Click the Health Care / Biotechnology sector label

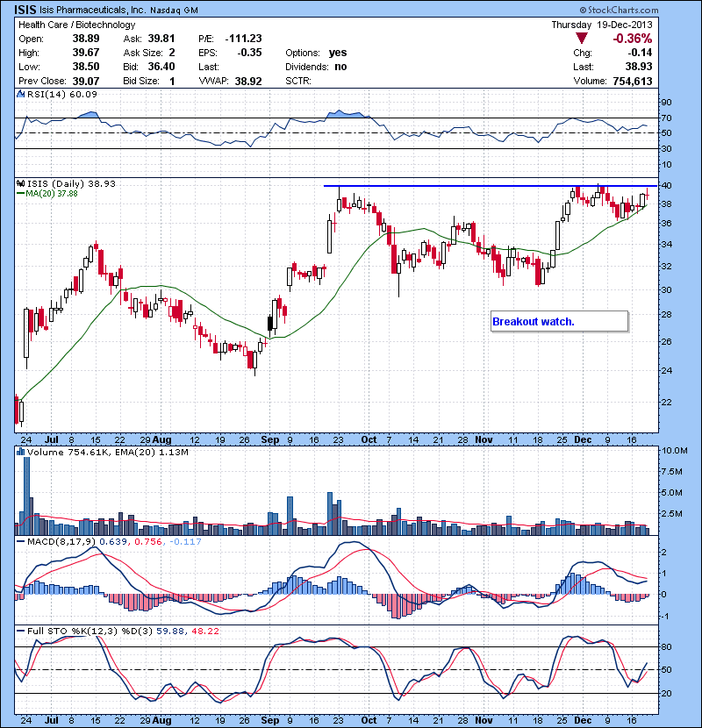pyautogui.click(x=76, y=25)
